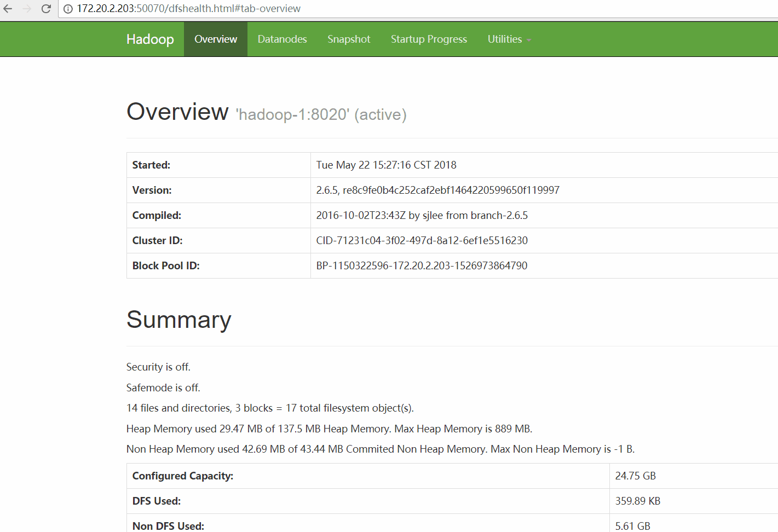Select the 24.75 GB capacity value
The width and height of the screenshot is (778, 532).
635,476
